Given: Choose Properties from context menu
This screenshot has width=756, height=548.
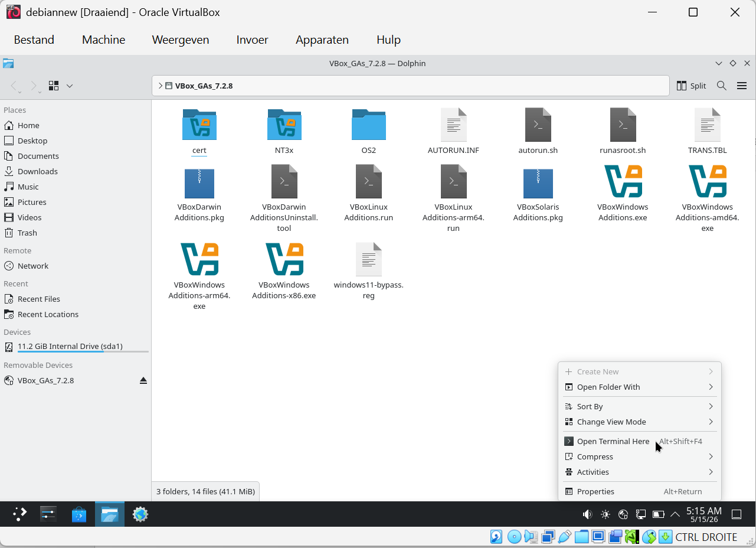Looking at the screenshot, I should click(x=640, y=491).
